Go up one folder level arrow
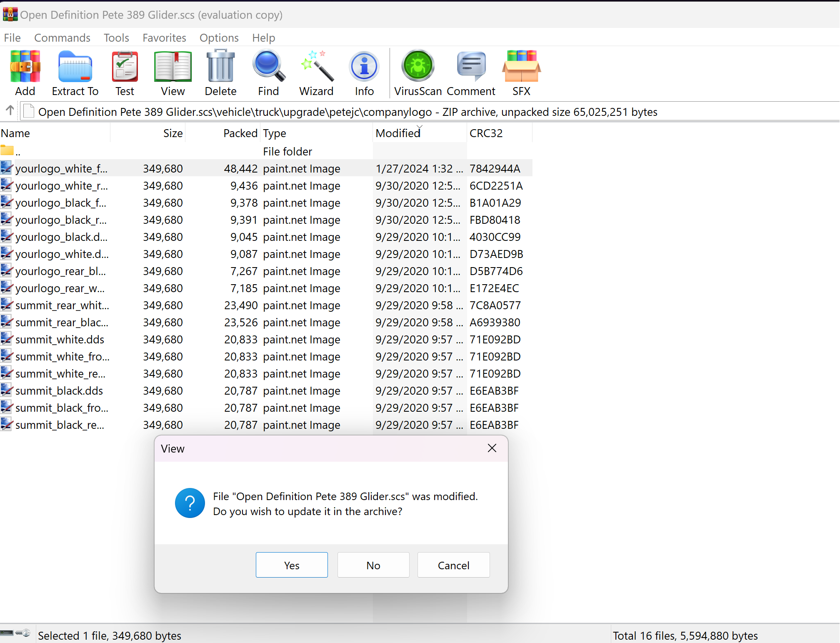The height and width of the screenshot is (643, 840). point(10,111)
